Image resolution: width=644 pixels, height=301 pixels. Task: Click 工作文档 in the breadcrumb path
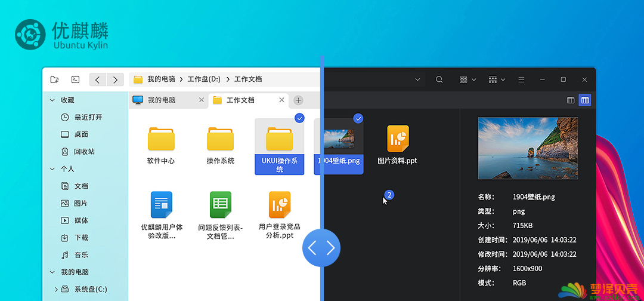(248, 79)
